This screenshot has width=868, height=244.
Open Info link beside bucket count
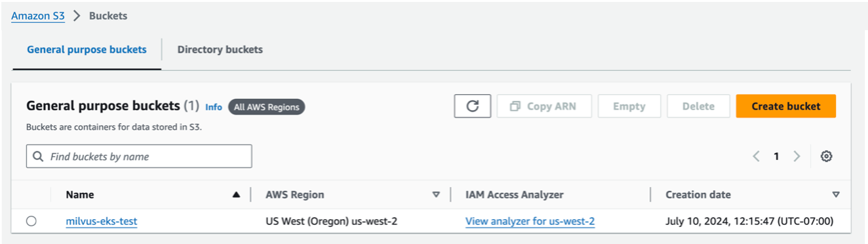(x=214, y=107)
